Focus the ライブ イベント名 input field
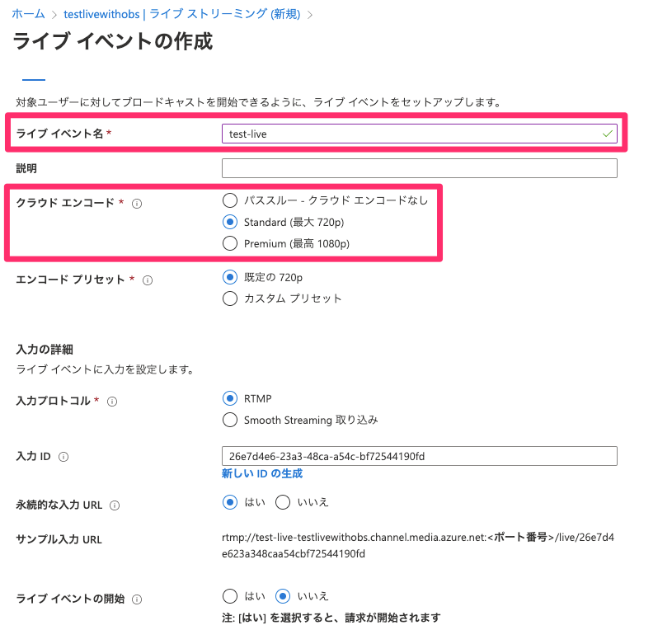 click(420, 134)
